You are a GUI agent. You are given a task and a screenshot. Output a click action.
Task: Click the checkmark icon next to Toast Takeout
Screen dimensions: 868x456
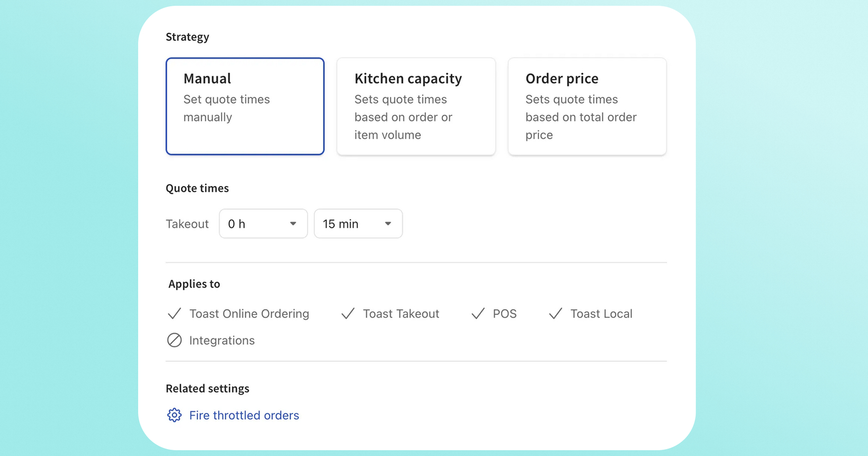[348, 314]
